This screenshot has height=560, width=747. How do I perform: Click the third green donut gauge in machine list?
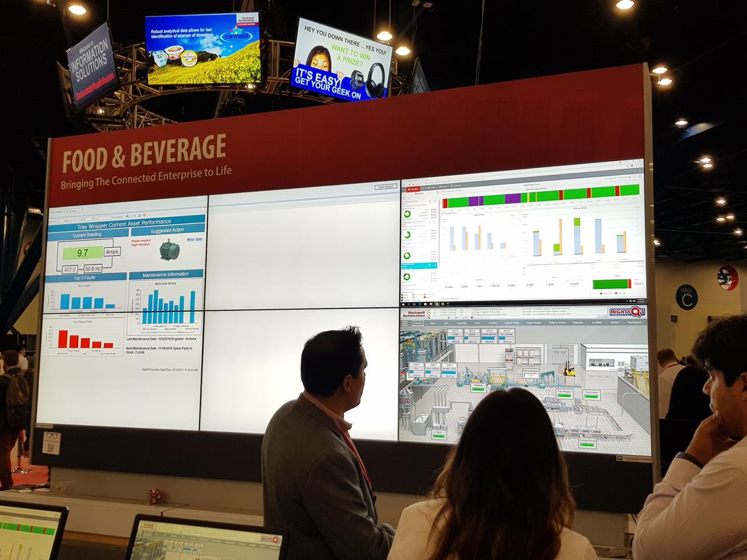coord(407,256)
